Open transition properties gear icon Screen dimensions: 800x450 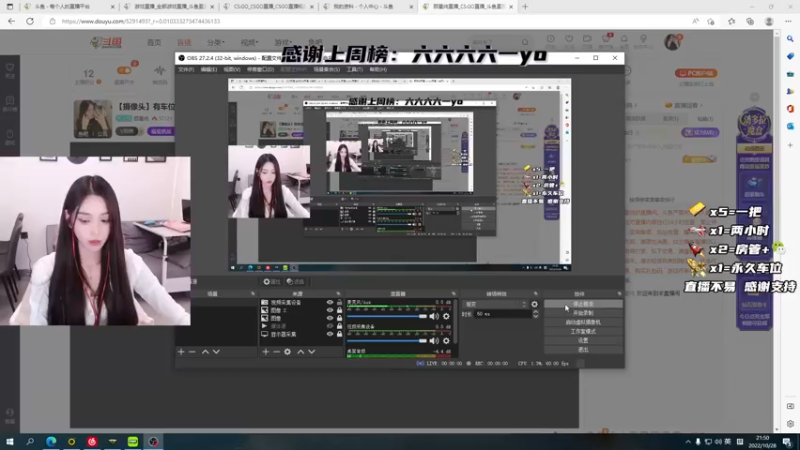click(x=535, y=304)
